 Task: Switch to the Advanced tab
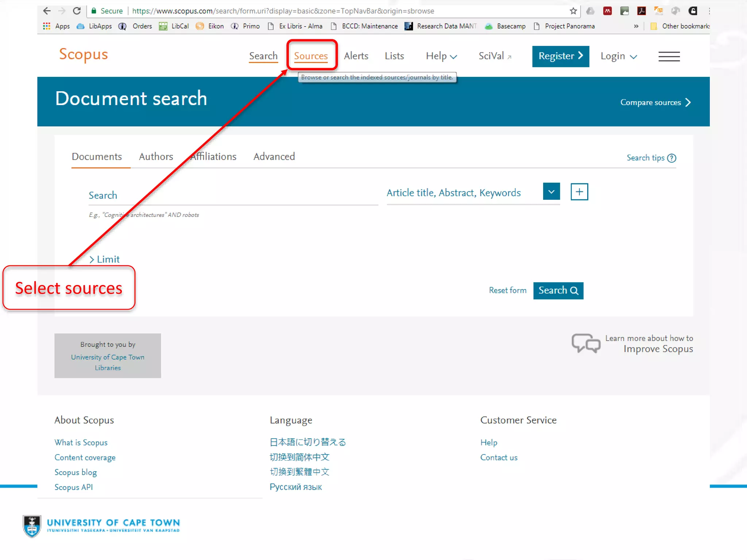[274, 157]
